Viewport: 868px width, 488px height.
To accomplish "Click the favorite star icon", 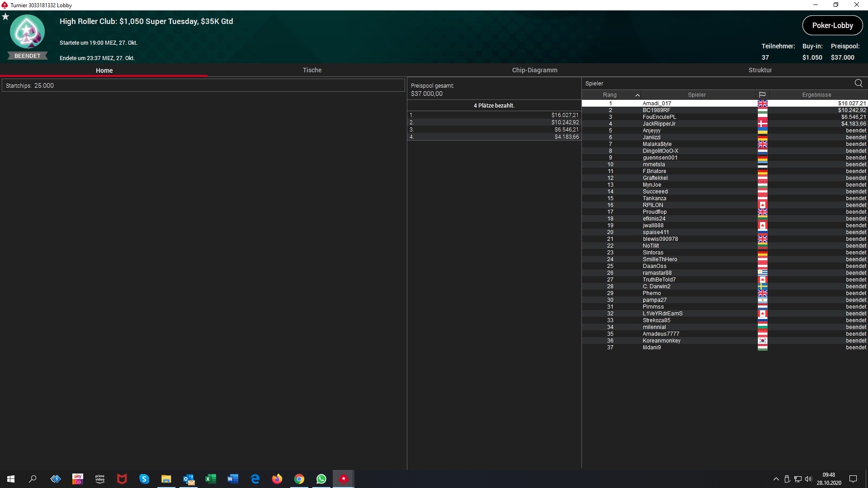I will coord(5,17).
